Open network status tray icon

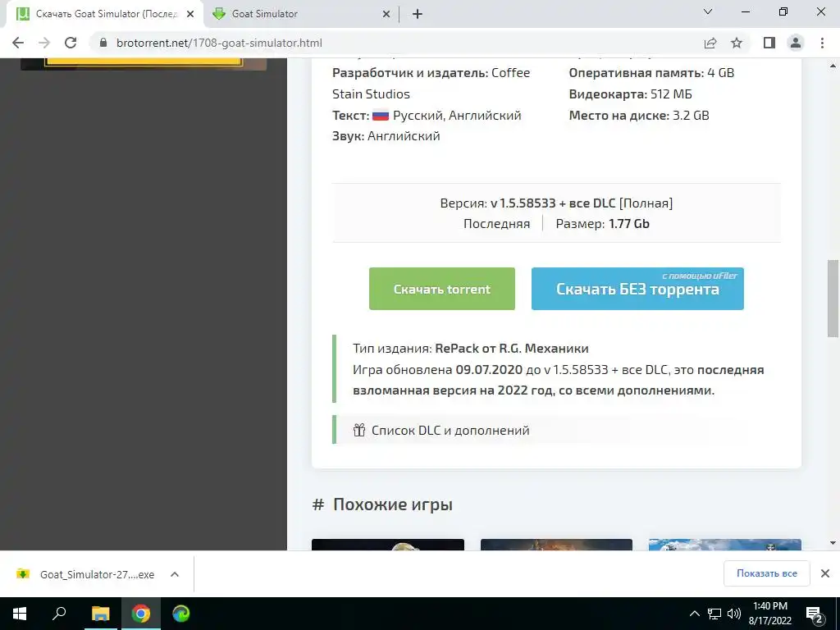714,614
